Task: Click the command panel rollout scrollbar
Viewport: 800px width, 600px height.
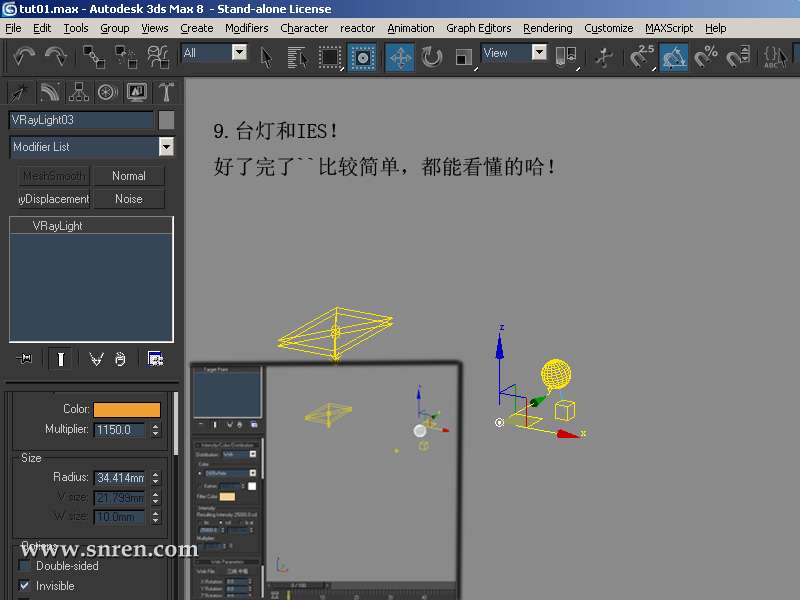Action: click(176, 423)
